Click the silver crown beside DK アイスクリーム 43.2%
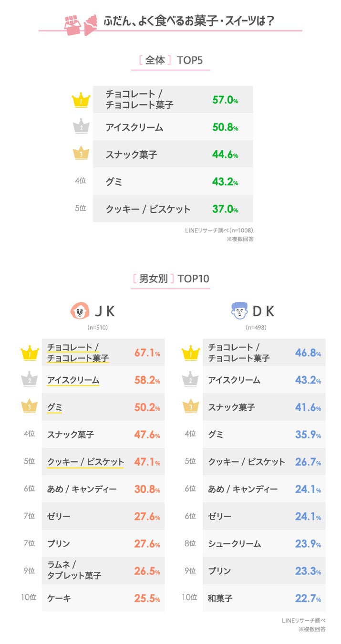Viewport: 341px width, 644px height. coord(191,380)
